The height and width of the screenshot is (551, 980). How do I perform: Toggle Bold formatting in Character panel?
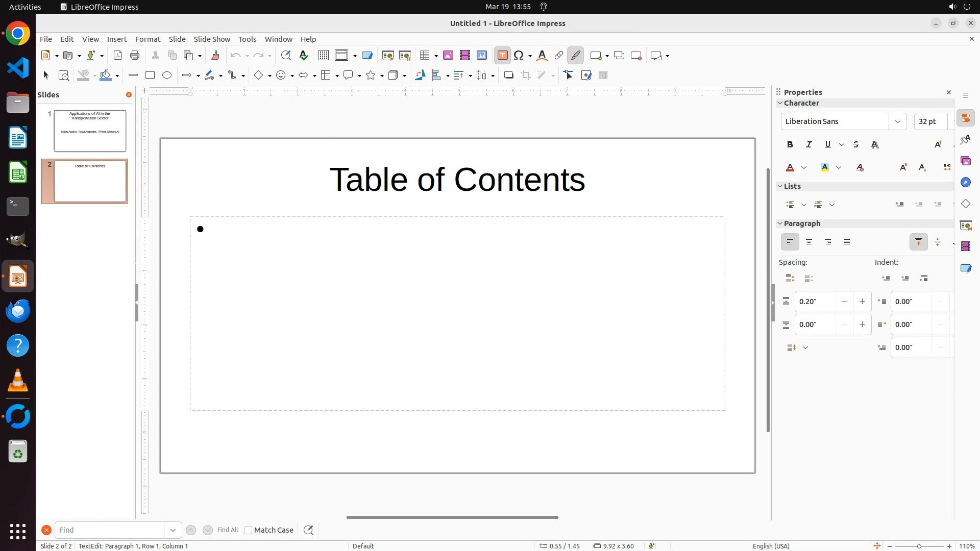790,145
